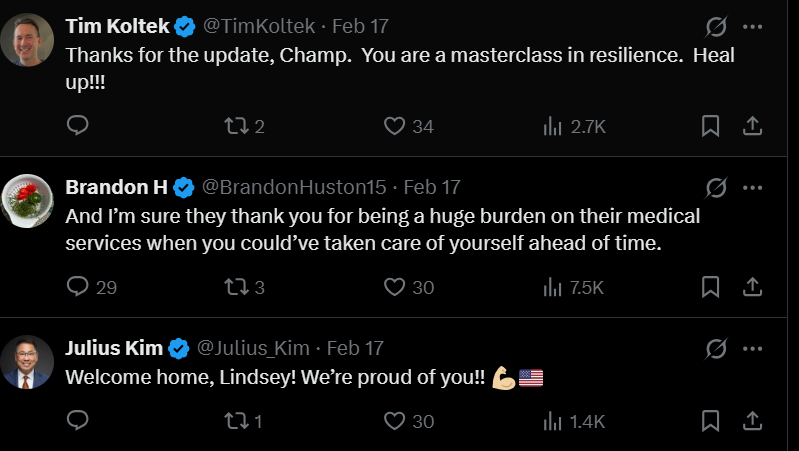This screenshot has height=451, width=799.
Task: Open more options menu on Brandon H's tweet
Action: 753,188
